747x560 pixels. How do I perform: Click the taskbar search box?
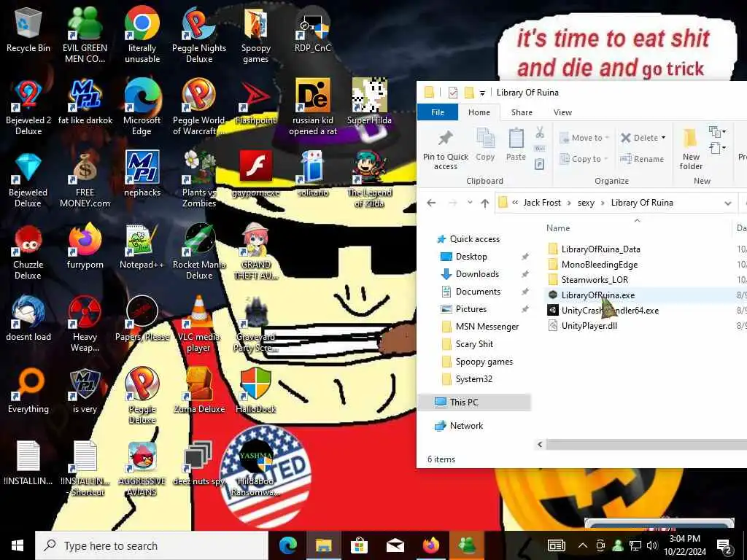click(152, 545)
